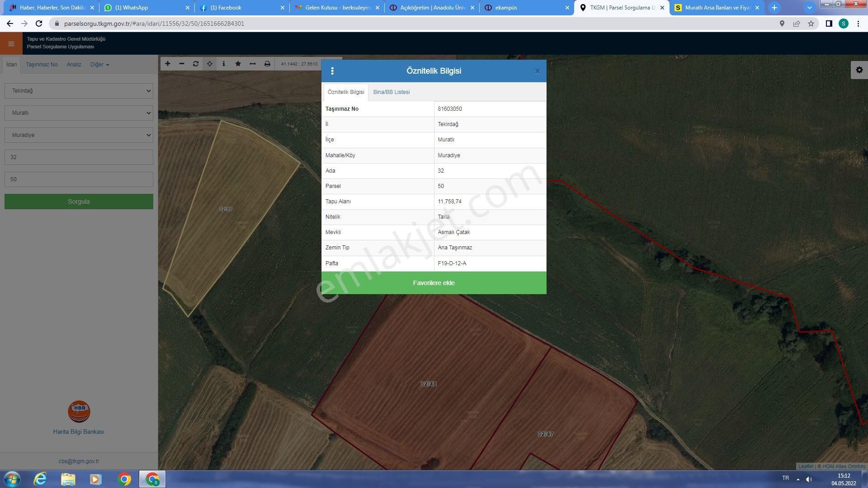Zoom in on the map
This screenshot has height=488, width=868.
tap(168, 64)
